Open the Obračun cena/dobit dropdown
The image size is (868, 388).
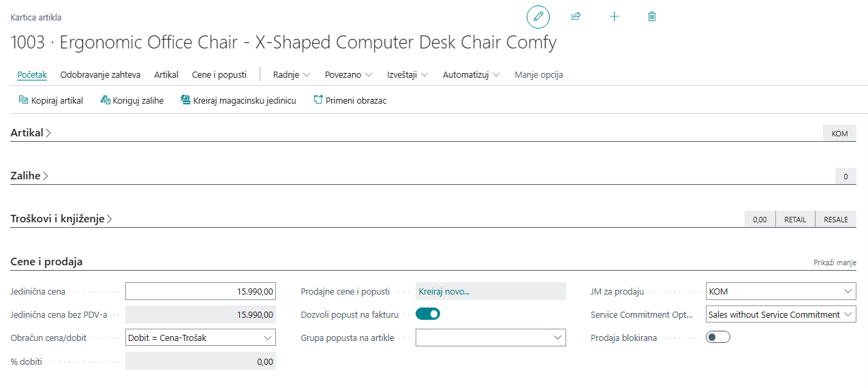(201, 338)
